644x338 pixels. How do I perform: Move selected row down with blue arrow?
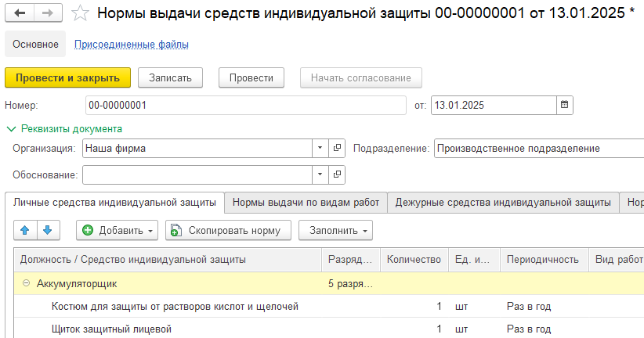click(x=47, y=230)
